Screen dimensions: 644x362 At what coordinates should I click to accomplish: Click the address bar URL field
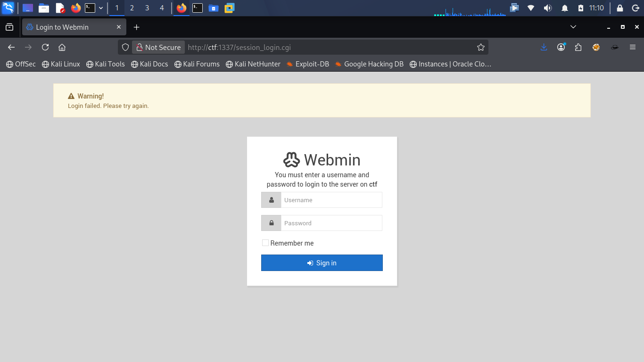tap(330, 47)
